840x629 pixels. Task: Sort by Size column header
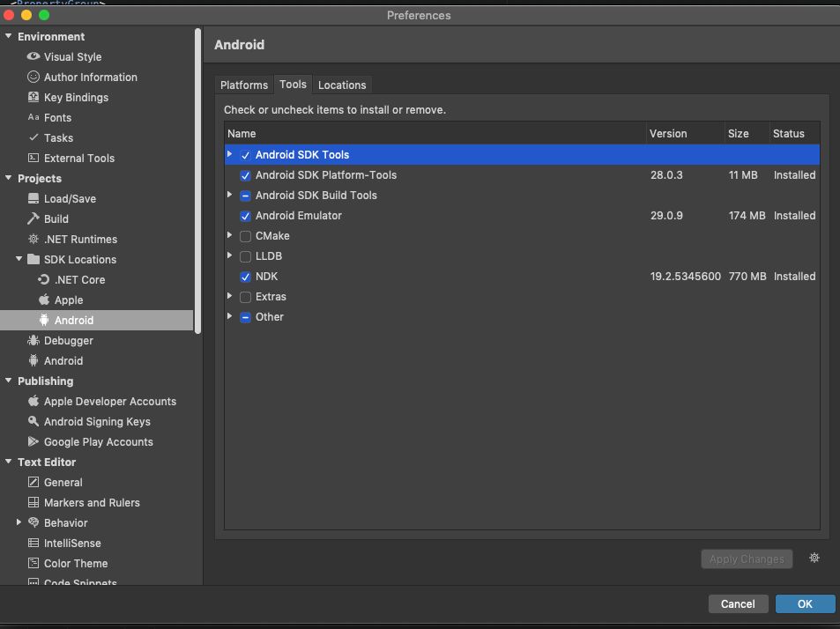tap(747, 133)
